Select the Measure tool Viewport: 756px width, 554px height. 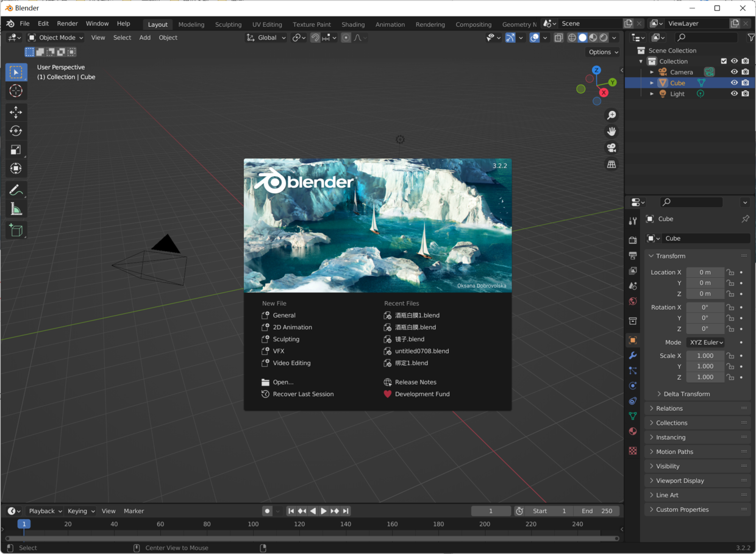(x=16, y=210)
